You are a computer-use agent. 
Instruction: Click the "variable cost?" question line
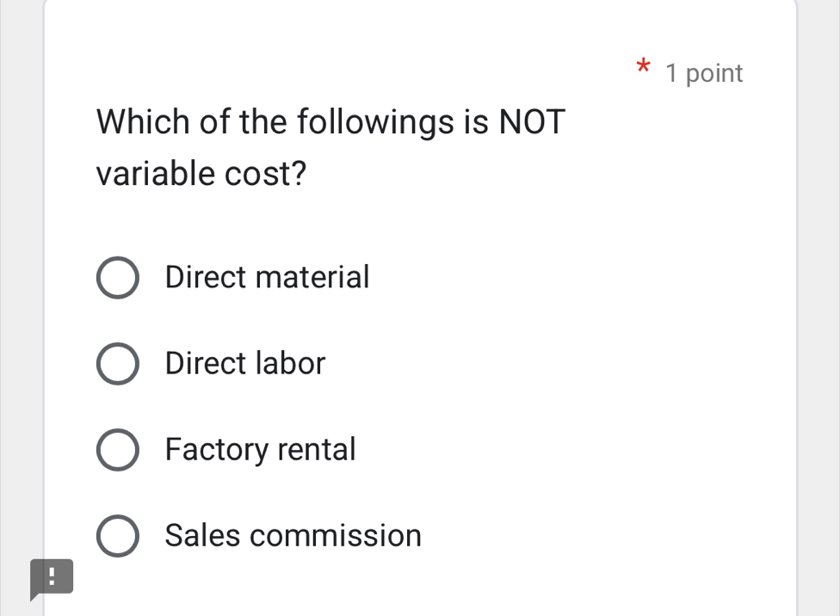click(201, 174)
